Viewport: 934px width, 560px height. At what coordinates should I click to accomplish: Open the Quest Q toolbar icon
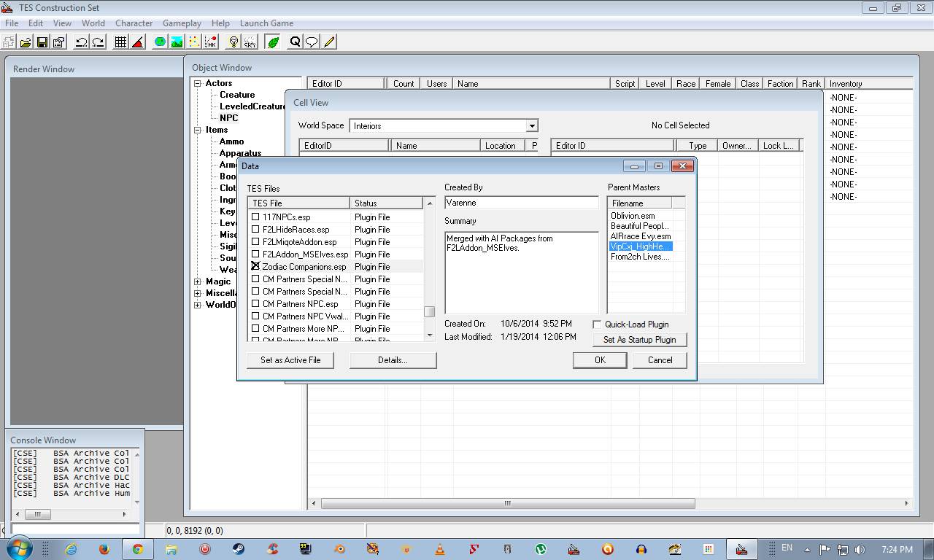coord(295,42)
